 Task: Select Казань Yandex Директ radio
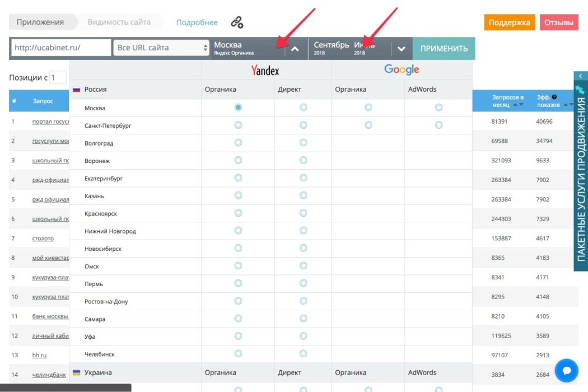point(303,195)
